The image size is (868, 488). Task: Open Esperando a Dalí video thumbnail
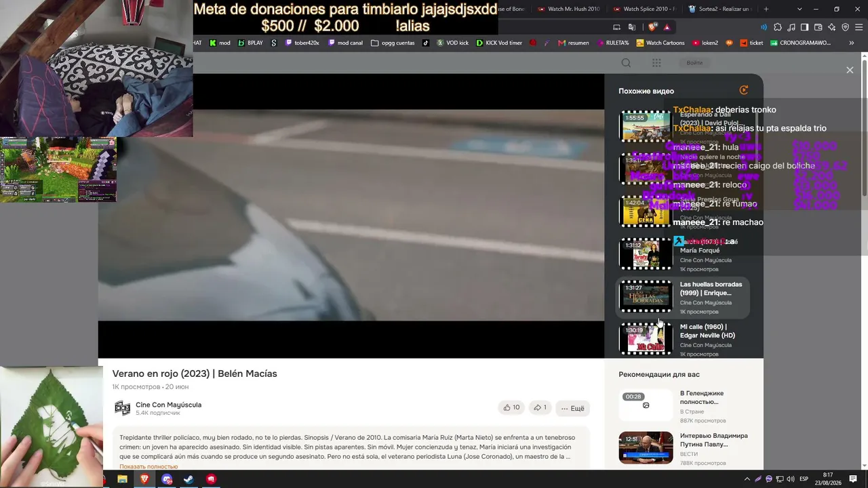pyautogui.click(x=646, y=127)
